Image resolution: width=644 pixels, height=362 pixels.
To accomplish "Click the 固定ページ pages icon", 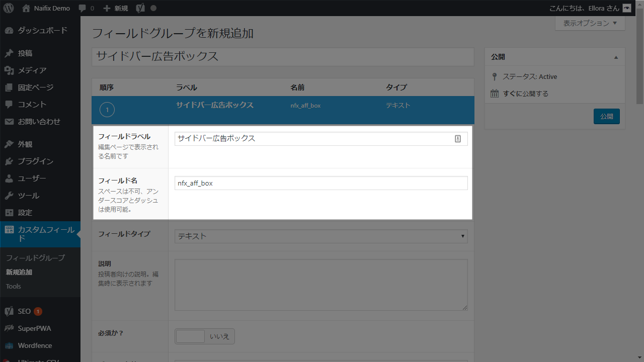I will [x=9, y=87].
